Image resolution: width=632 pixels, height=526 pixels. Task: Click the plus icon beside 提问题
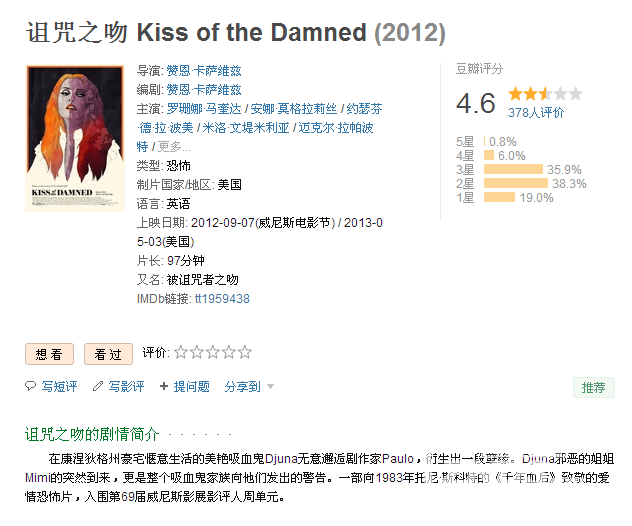(x=164, y=386)
